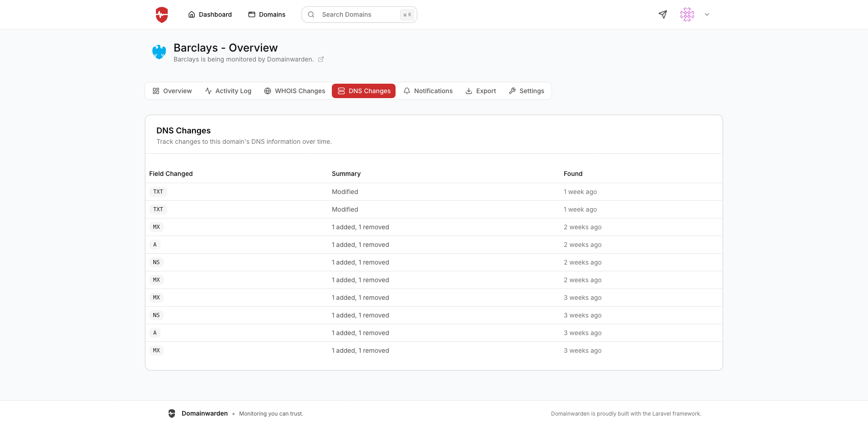Screen dimensions: 868x426
Task: Click the Laravel framework footer text
Action: [x=626, y=414]
